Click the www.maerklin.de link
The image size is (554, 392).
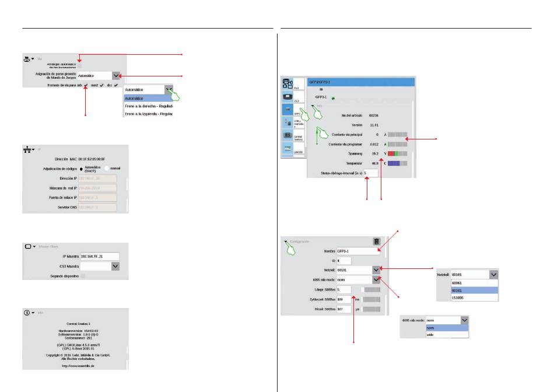coord(78,366)
